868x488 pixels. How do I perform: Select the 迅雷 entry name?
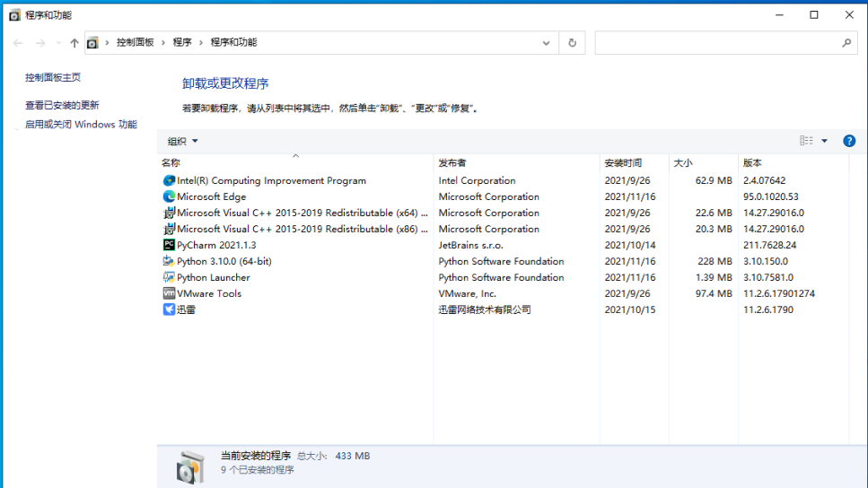pyautogui.click(x=186, y=309)
